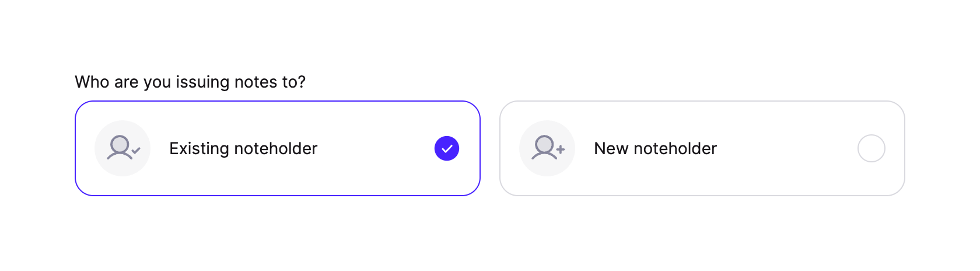The height and width of the screenshot is (271, 980).
Task: Click the user-with-checkmark icon
Action: coord(123,148)
